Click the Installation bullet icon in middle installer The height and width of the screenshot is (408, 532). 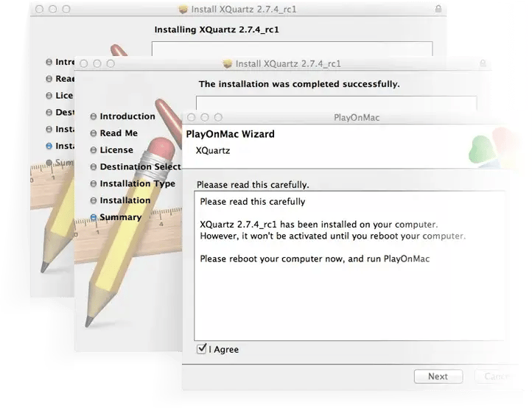click(94, 200)
